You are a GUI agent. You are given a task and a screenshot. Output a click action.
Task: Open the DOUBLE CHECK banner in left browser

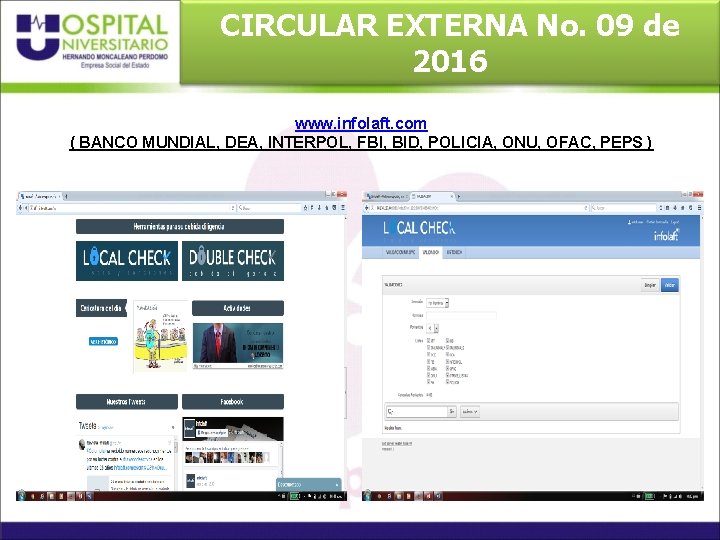[x=233, y=260]
